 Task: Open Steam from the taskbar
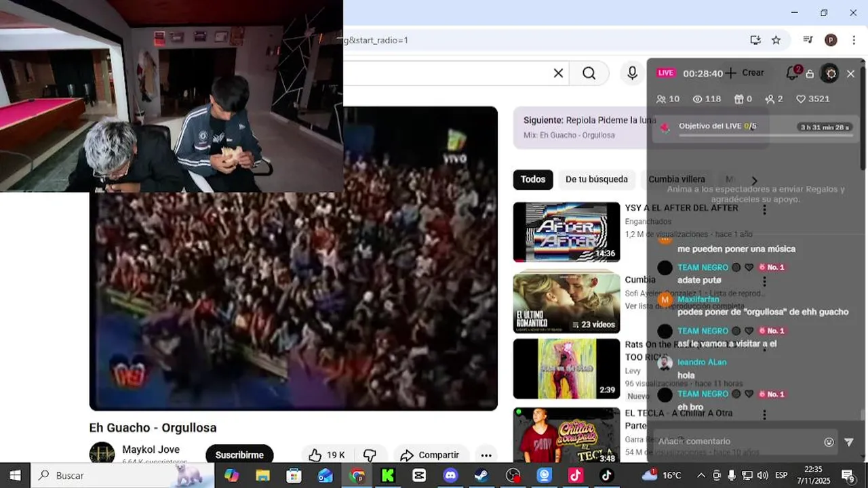click(481, 475)
